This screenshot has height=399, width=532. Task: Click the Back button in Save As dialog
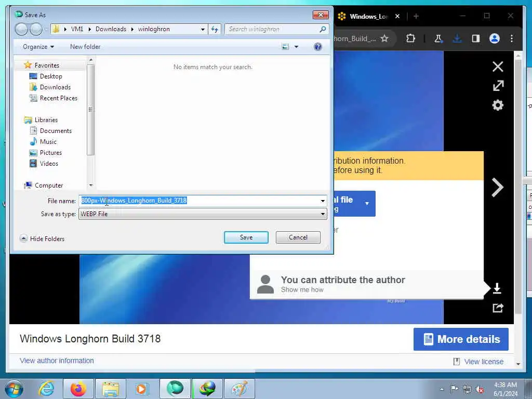click(21, 29)
